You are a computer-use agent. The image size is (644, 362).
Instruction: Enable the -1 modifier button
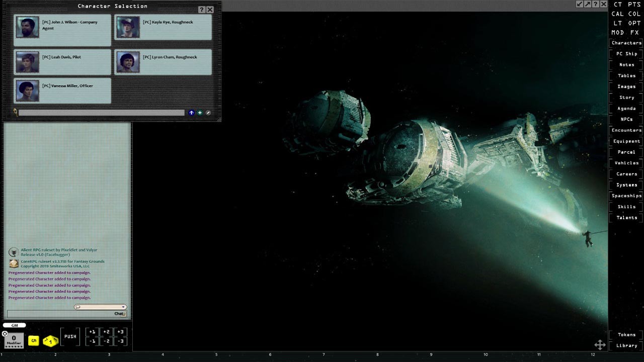pos(92,342)
